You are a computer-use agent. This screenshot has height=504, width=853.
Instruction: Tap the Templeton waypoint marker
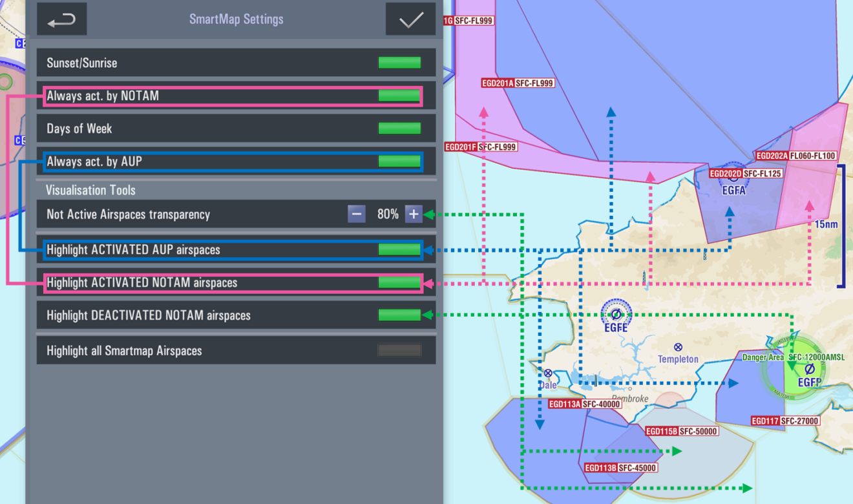click(678, 348)
